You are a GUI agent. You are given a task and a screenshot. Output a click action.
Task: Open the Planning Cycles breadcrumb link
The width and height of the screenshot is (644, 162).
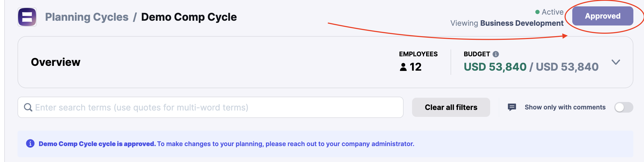[x=87, y=17]
